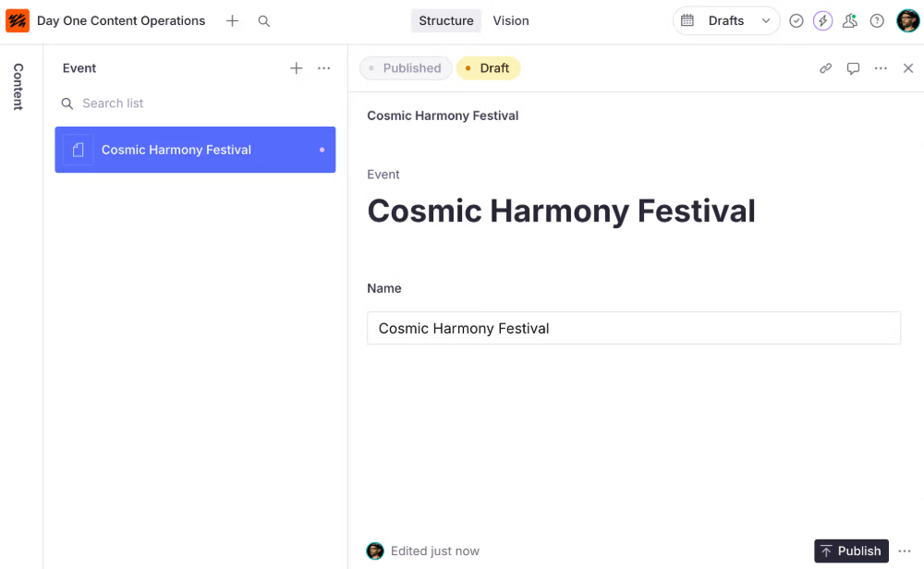924x569 pixels.
Task: Select Cosmic Harmony Festival list item
Action: [x=195, y=150]
